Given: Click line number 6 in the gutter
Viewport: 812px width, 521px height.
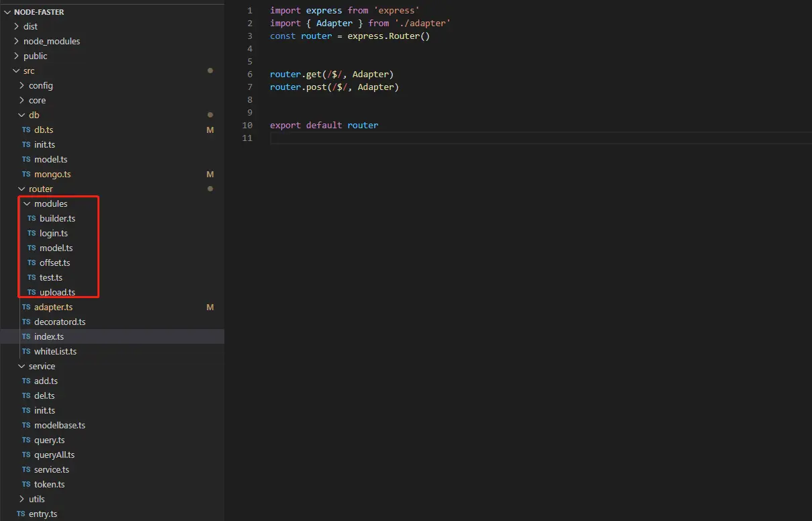Looking at the screenshot, I should [250, 74].
